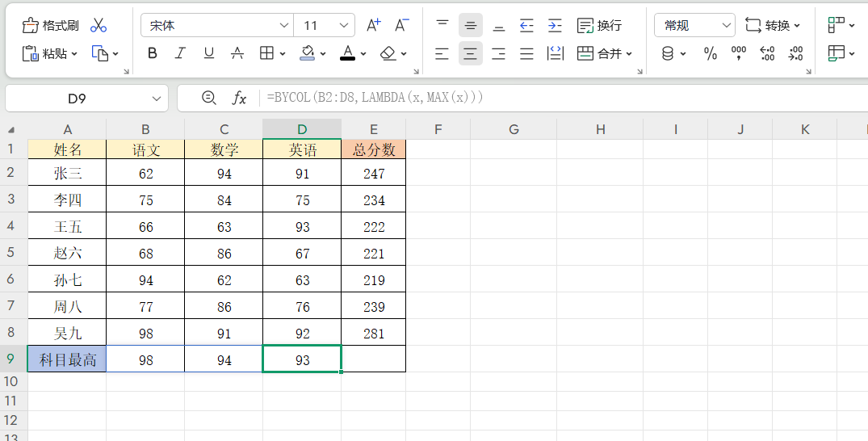Click the insert function fx icon

239,98
